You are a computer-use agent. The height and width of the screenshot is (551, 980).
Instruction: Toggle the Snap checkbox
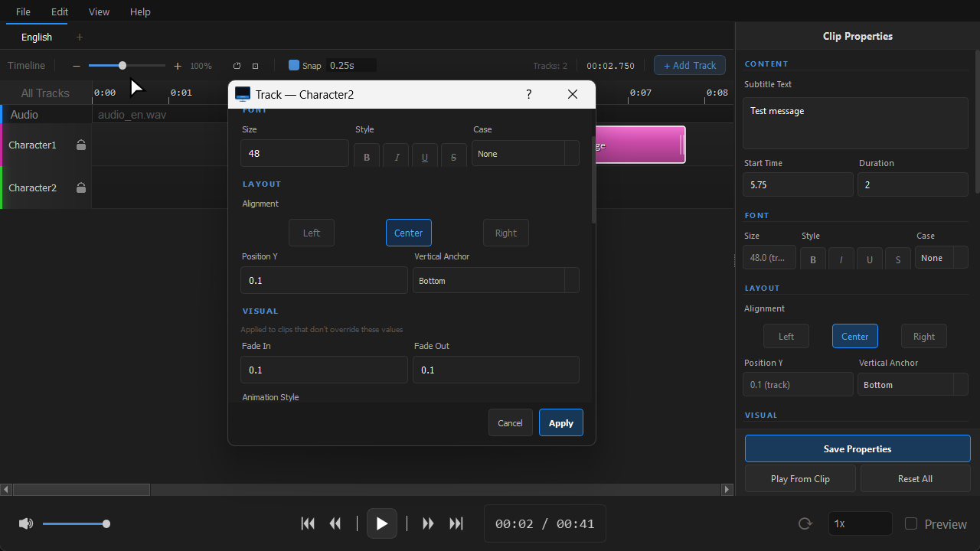pyautogui.click(x=294, y=65)
